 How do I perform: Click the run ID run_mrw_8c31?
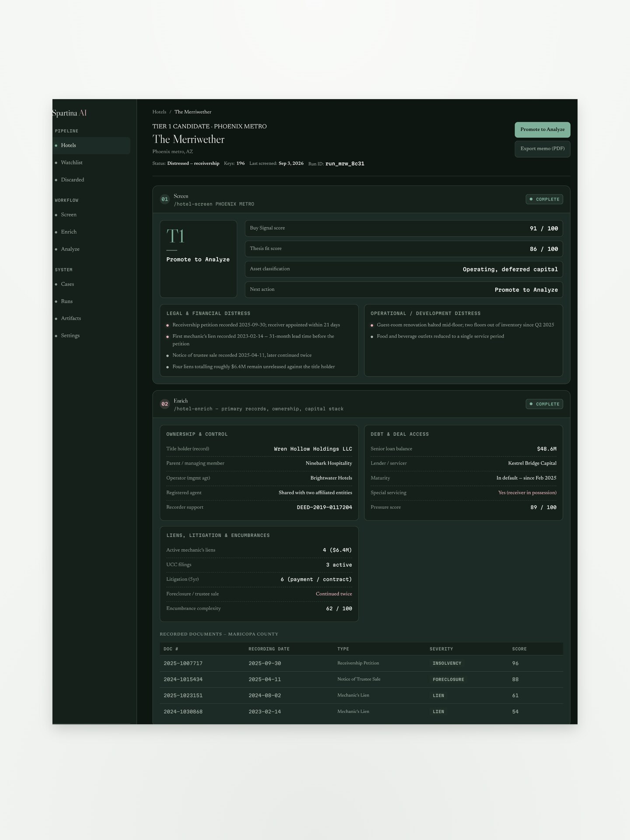(345, 164)
